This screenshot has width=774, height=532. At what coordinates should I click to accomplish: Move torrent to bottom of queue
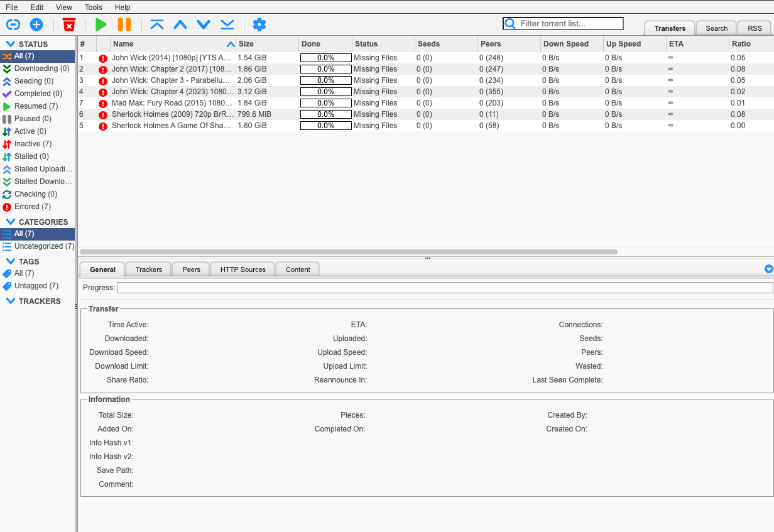pyautogui.click(x=227, y=24)
